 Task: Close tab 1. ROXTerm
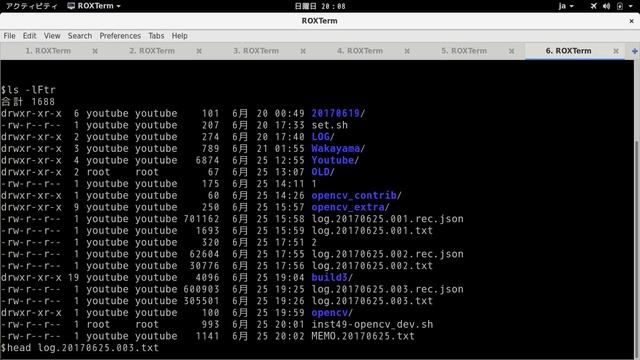click(95, 51)
